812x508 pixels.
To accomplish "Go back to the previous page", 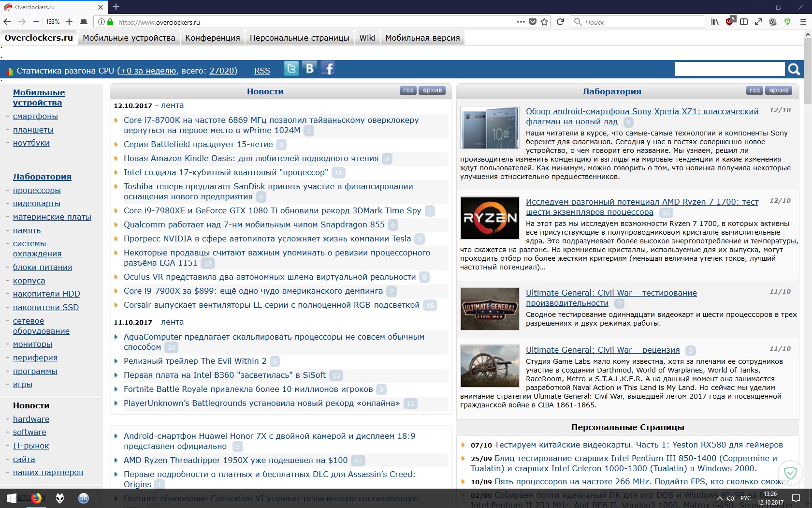I will click(x=7, y=22).
